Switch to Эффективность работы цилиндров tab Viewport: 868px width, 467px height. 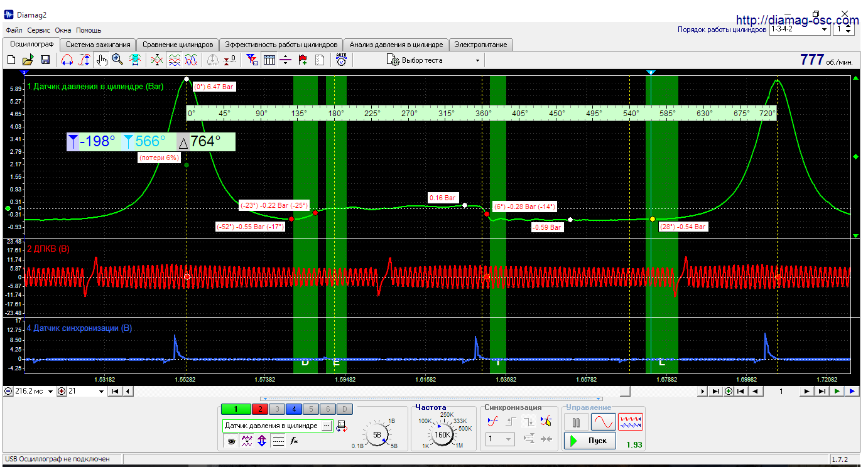pyautogui.click(x=281, y=45)
